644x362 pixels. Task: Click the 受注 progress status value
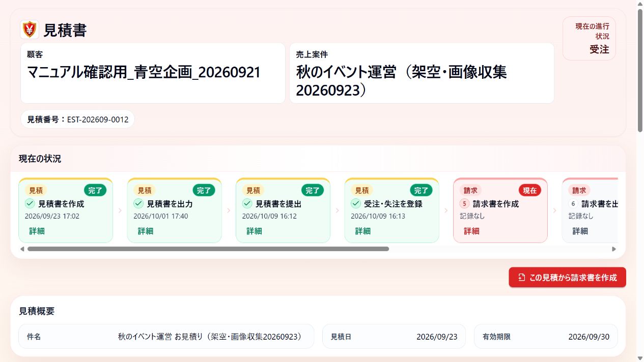(x=599, y=49)
